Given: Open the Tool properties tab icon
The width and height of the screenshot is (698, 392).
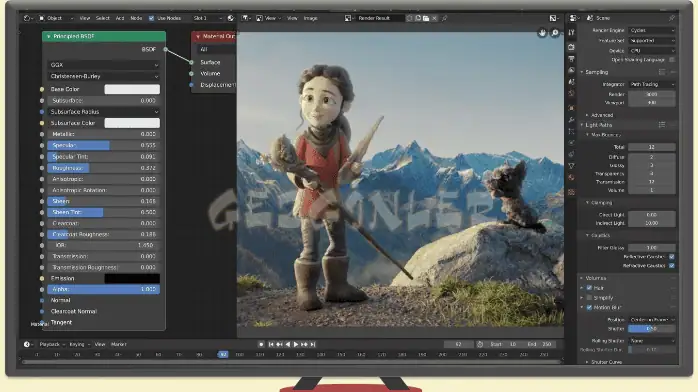Looking at the screenshot, I should tap(572, 32).
